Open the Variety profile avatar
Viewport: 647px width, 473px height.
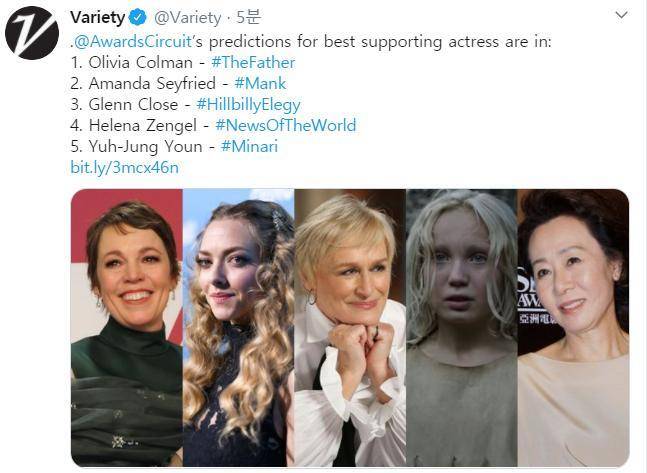click(32, 33)
